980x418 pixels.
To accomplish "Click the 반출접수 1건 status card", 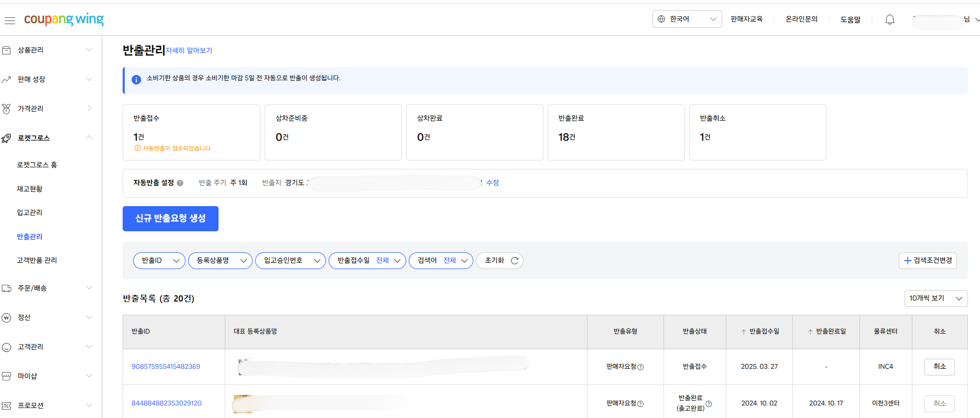I will click(x=191, y=132).
